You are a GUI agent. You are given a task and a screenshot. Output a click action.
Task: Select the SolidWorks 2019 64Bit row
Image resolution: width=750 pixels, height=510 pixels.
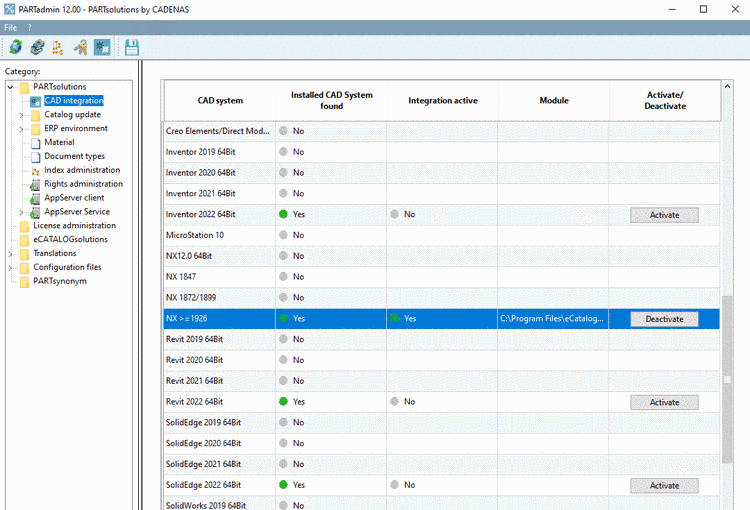coord(441,504)
